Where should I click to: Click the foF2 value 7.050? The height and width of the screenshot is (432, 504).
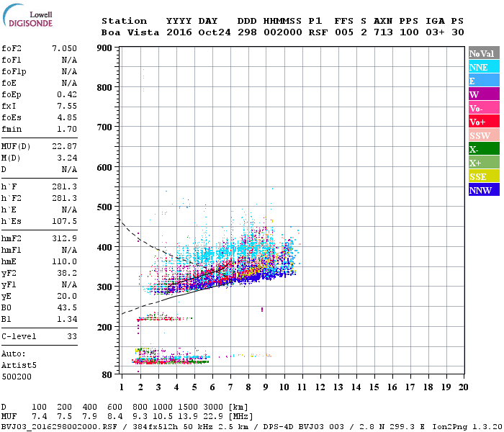pyautogui.click(x=64, y=48)
